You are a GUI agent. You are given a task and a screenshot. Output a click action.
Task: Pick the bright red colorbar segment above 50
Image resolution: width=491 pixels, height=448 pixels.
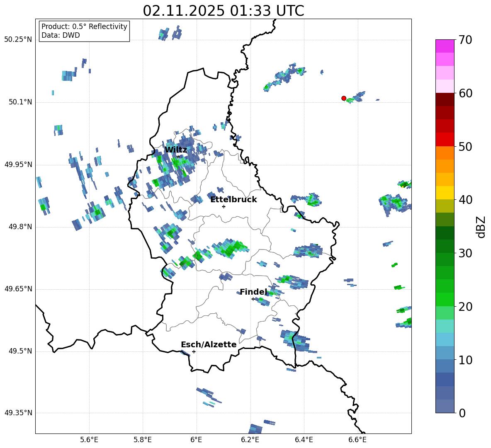[x=445, y=139]
